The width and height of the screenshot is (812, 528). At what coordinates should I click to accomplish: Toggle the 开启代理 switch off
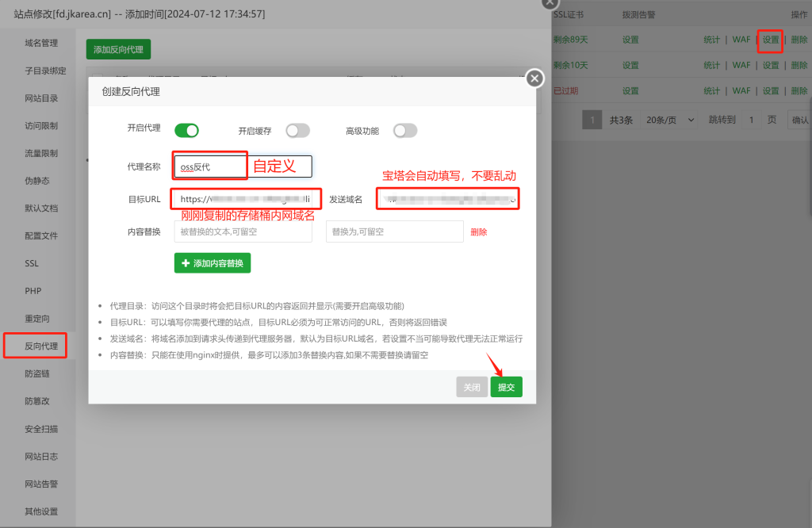click(186, 131)
